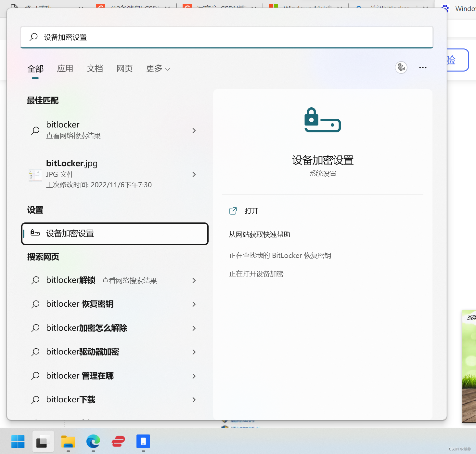Open web suggestion bitlocker 恢复密钥

pyautogui.click(x=115, y=304)
